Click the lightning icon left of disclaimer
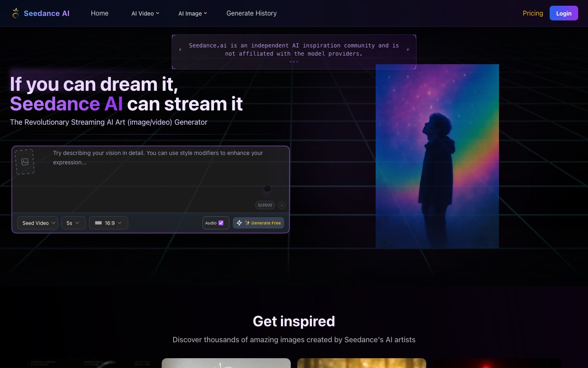The image size is (588, 368). [180, 49]
